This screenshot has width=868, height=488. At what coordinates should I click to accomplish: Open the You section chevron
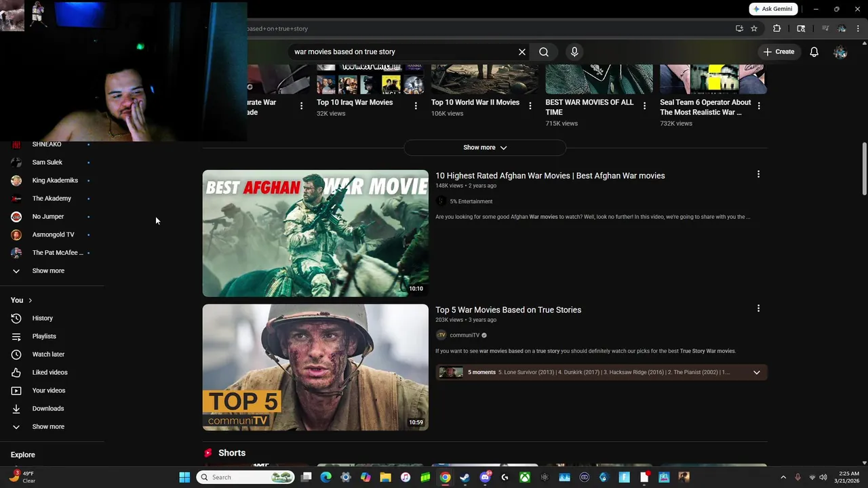tap(30, 300)
